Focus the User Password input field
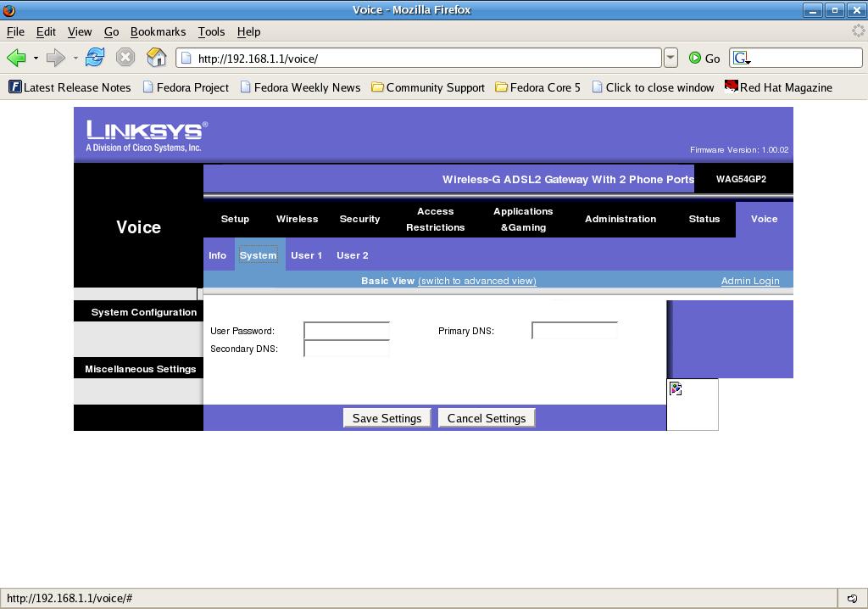Image resolution: width=868 pixels, height=609 pixels. 347,331
